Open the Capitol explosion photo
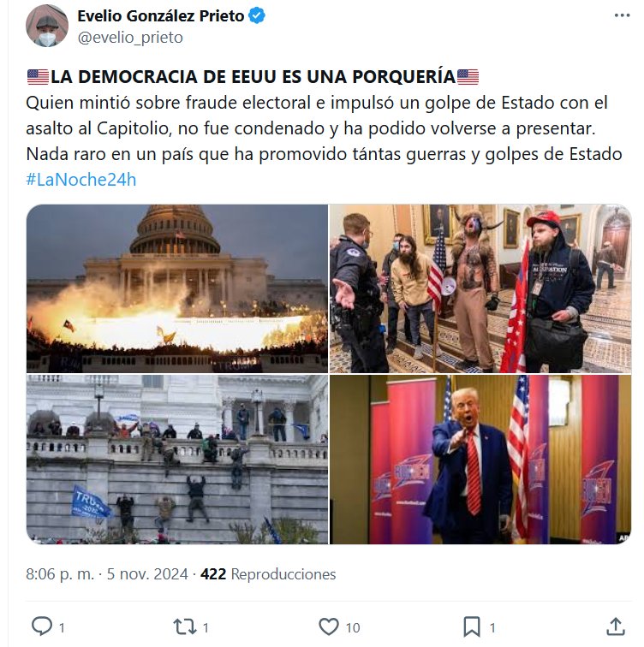Viewport: 644px width, 647px height. pos(177,288)
